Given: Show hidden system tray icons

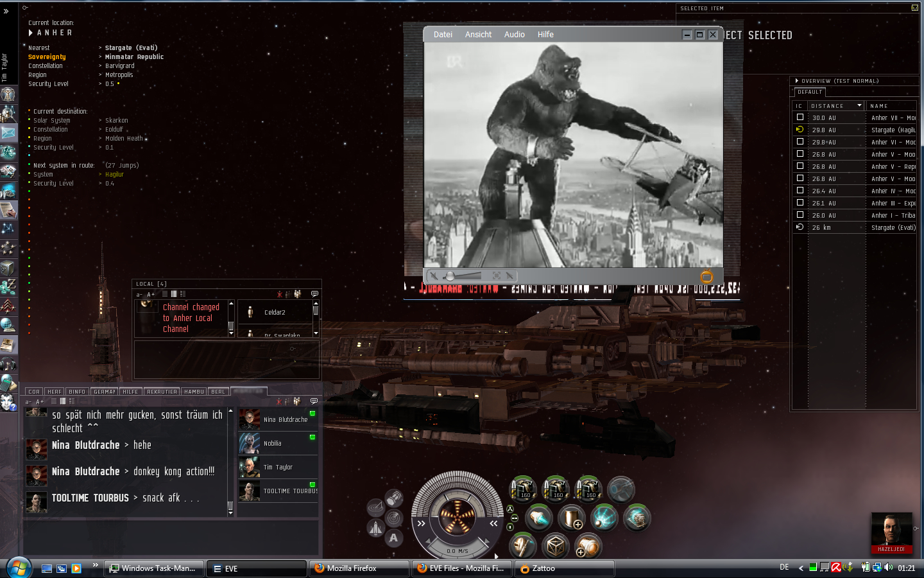Looking at the screenshot, I should (x=801, y=568).
